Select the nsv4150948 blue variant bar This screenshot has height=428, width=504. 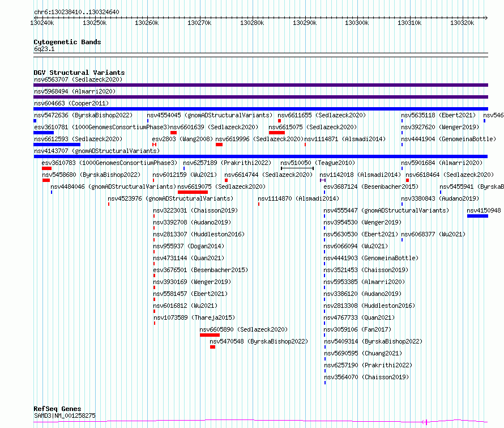[477, 216]
